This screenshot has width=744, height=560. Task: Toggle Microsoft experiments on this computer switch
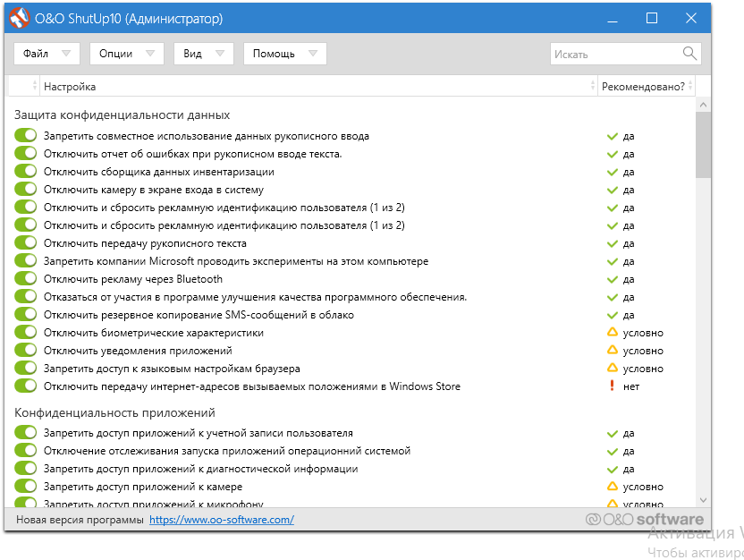(x=26, y=260)
